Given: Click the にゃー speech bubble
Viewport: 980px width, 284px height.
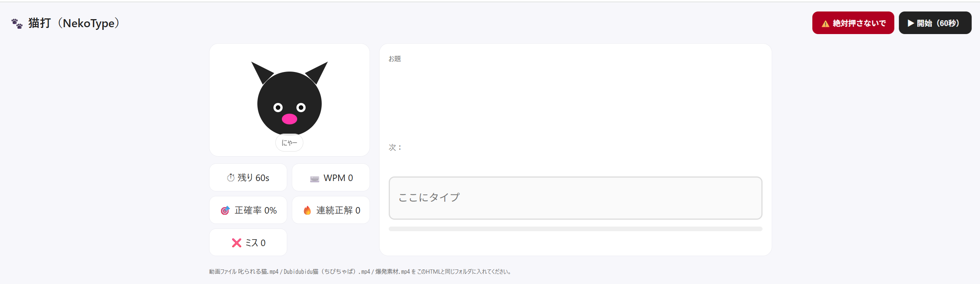Looking at the screenshot, I should [289, 143].
